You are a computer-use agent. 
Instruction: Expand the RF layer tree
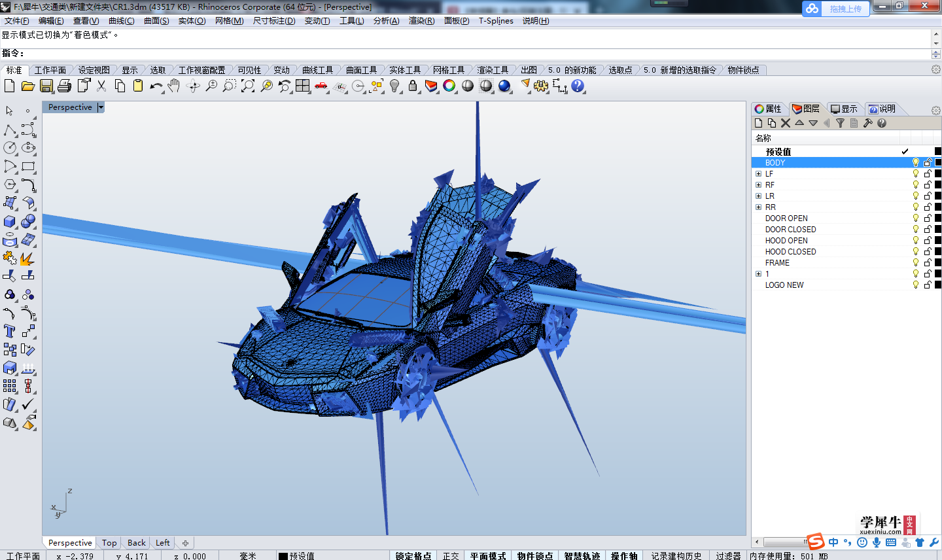pos(758,185)
